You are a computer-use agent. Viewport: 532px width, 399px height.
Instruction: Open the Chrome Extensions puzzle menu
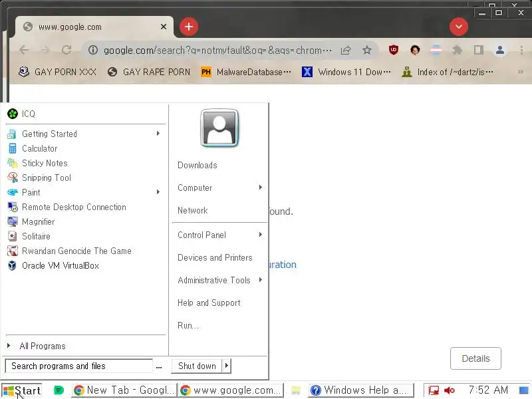(458, 51)
